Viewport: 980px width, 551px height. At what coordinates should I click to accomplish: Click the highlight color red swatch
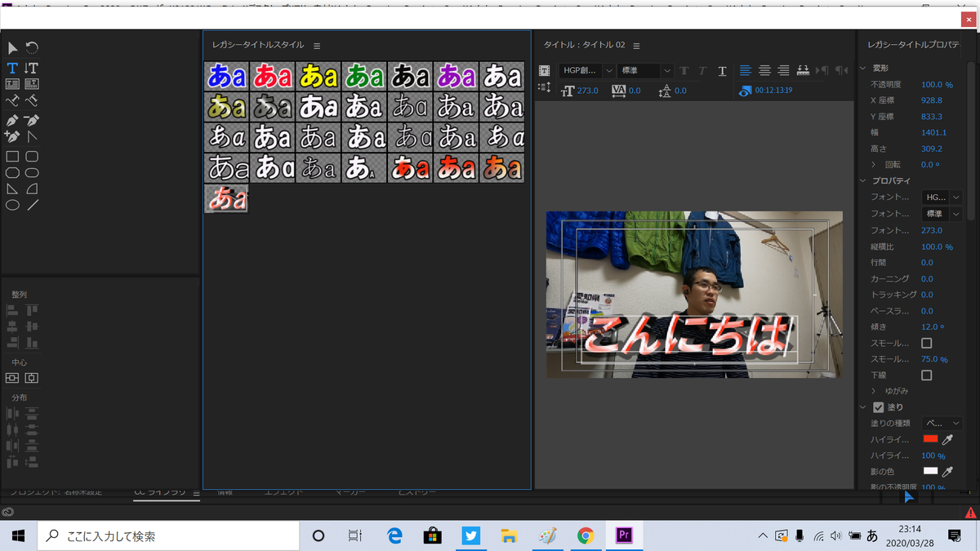930,439
